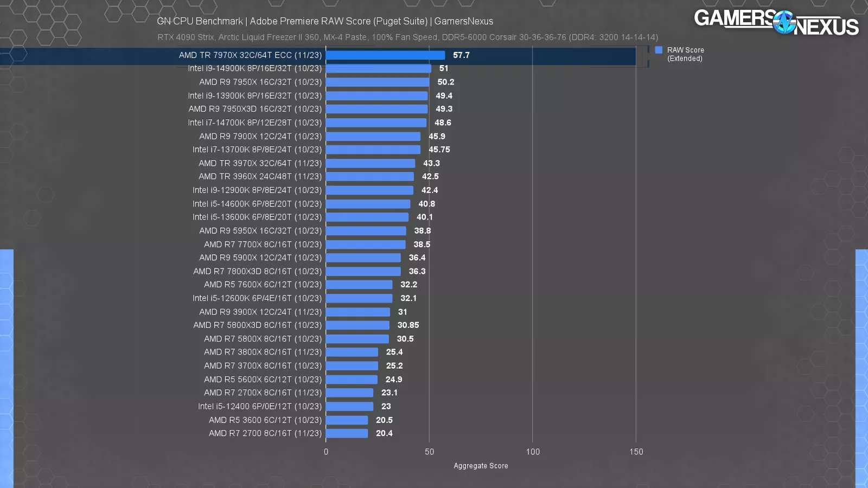Click the AMD R7 2700 bottom row label

coord(264,433)
